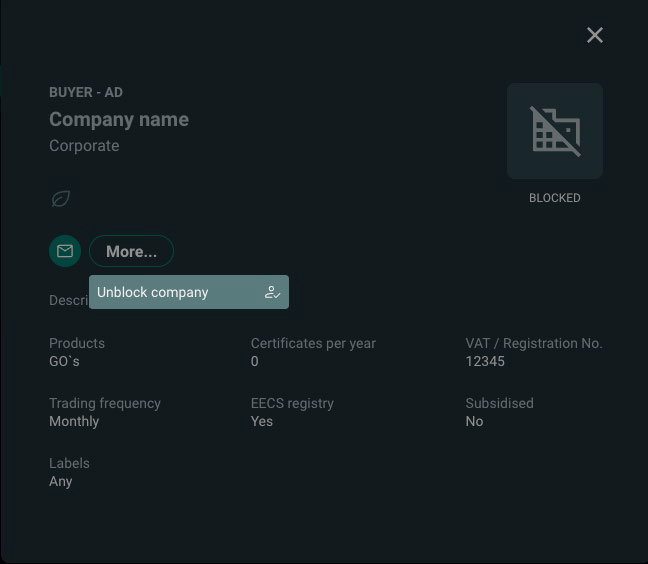
Task: Click the BLOCKED status label
Action: pos(555,198)
